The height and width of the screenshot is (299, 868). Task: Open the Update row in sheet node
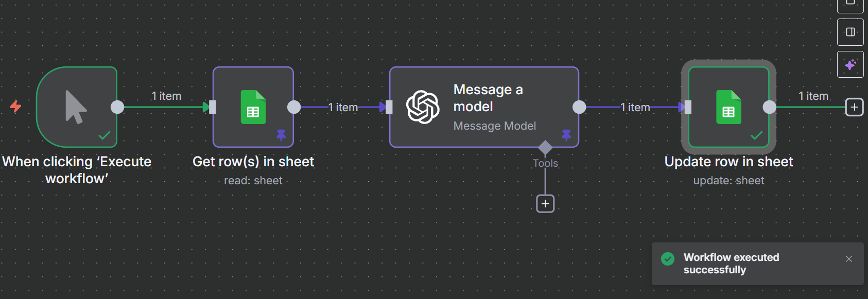[x=728, y=107]
